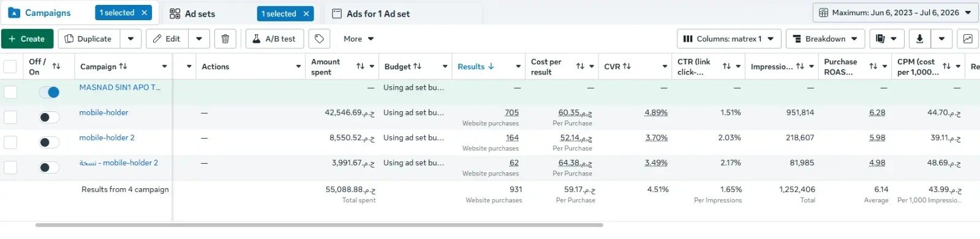
Task: Open the chart view icon button
Action: [x=968, y=39]
